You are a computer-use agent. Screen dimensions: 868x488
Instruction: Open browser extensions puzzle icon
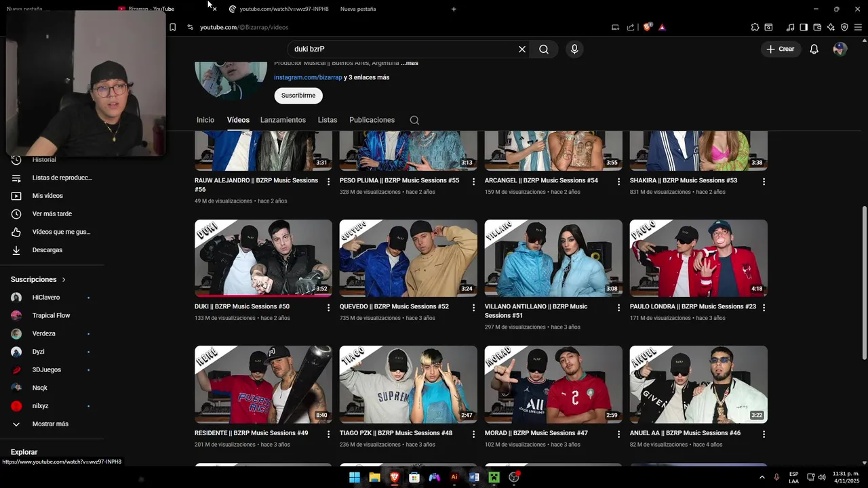coord(755,27)
